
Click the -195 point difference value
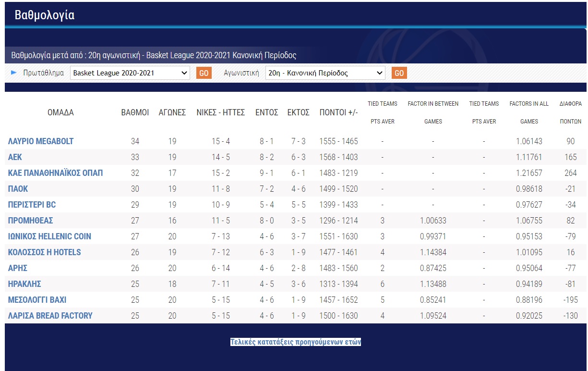click(571, 300)
